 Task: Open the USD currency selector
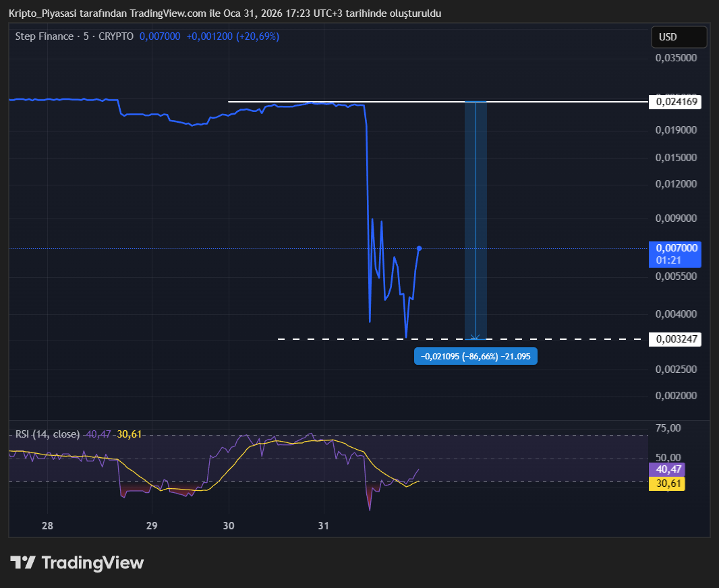679,37
